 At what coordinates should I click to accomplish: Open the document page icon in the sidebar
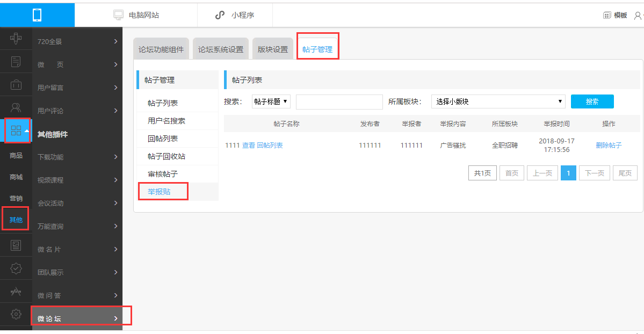(x=16, y=62)
